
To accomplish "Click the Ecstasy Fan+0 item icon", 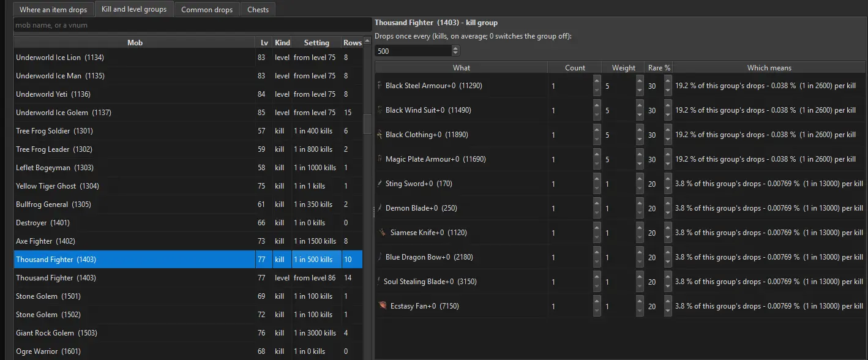I will pos(383,306).
